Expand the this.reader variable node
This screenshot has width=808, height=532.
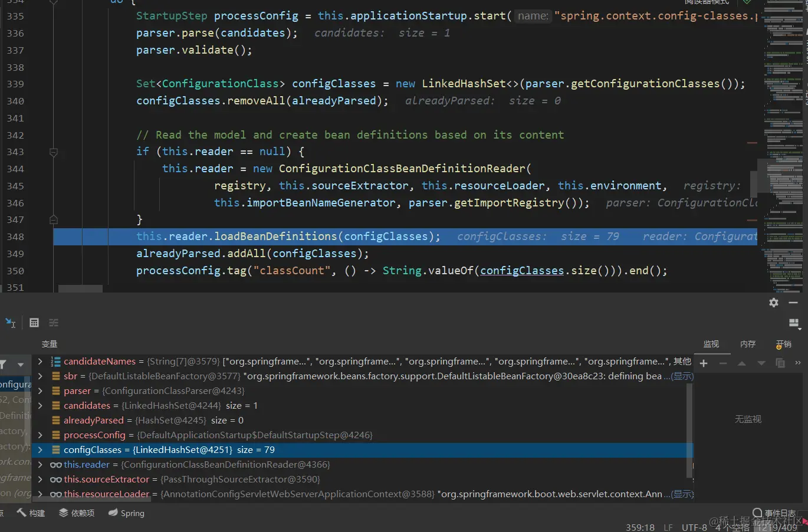(x=40, y=465)
